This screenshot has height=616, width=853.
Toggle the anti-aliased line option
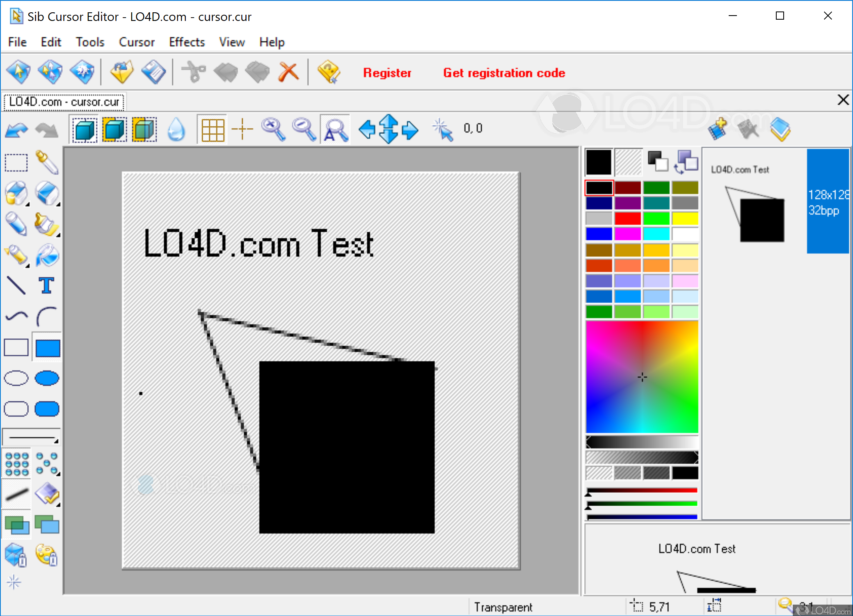click(x=16, y=494)
